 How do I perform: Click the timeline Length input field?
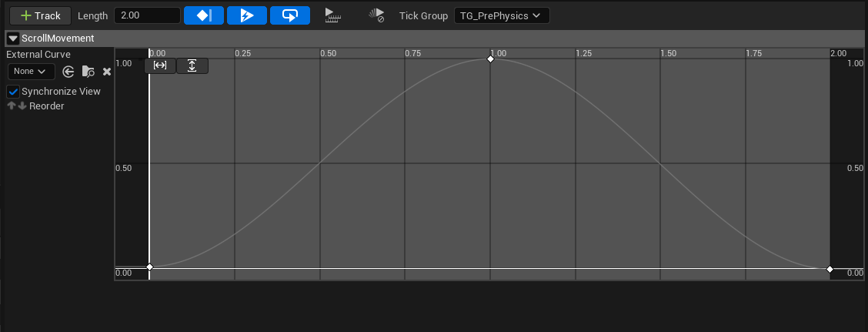pyautogui.click(x=146, y=15)
